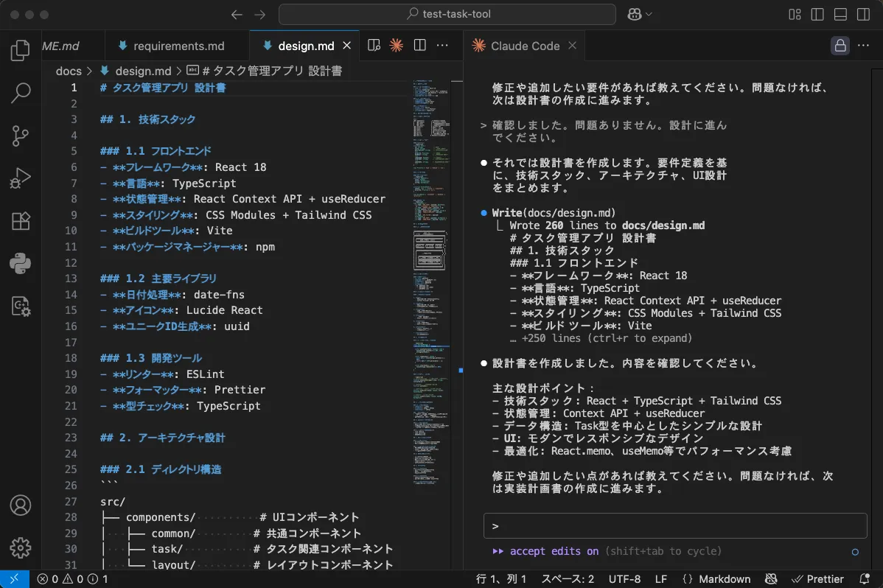Viewport: 883px width, 588px height.
Task: Open the Explorer view in activity bar
Action: tap(21, 51)
